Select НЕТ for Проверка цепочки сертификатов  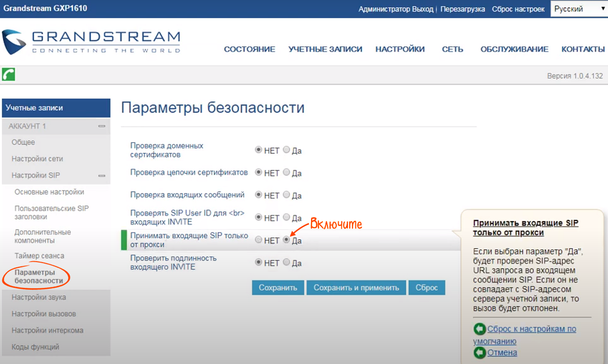[x=258, y=172]
